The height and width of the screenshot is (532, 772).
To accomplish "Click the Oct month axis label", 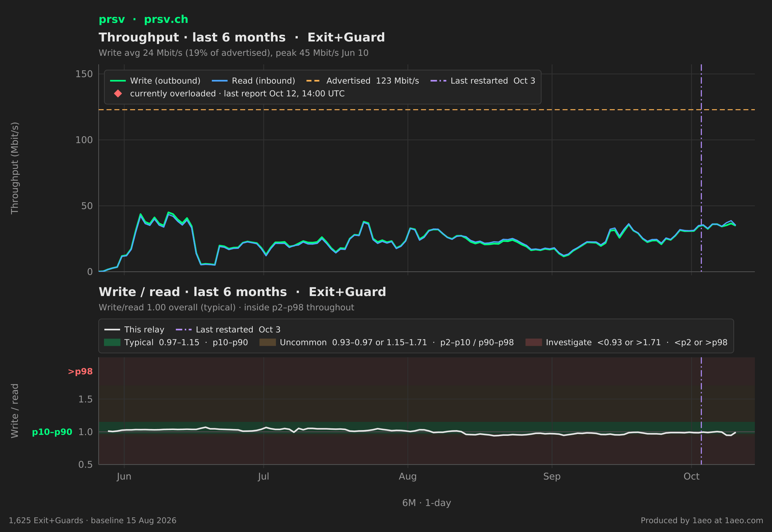I will (691, 477).
